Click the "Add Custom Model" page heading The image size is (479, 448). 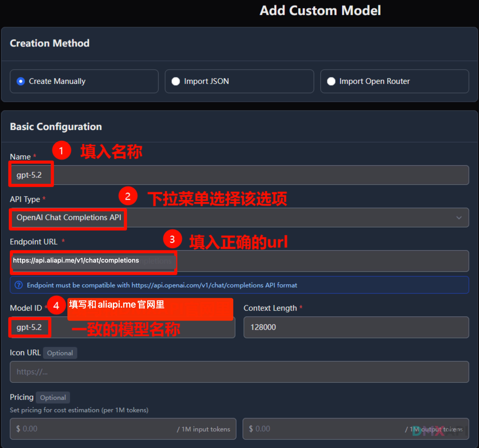tap(320, 11)
